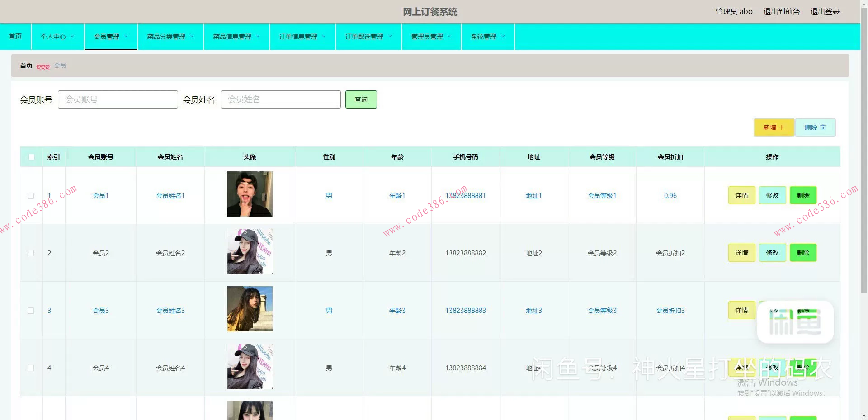Click the 会员等级1 cell
Viewport: 868px width, 420px height.
[x=602, y=196]
